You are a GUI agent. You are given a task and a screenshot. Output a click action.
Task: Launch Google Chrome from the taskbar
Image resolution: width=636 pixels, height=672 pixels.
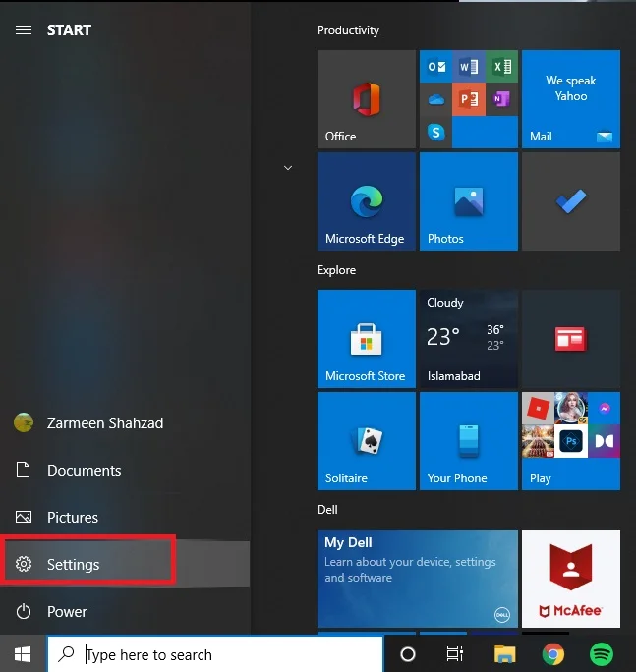coord(553,654)
